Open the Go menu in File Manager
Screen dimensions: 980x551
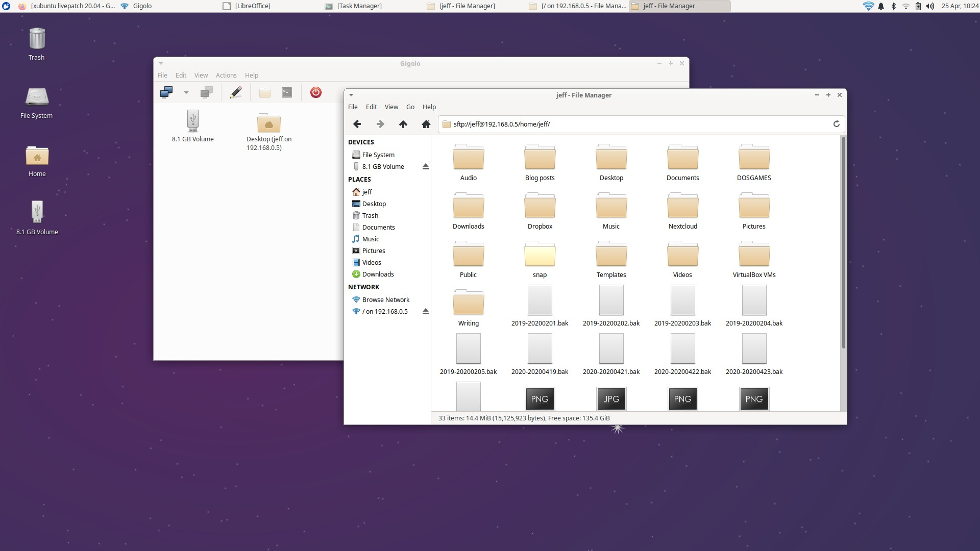pyautogui.click(x=410, y=107)
